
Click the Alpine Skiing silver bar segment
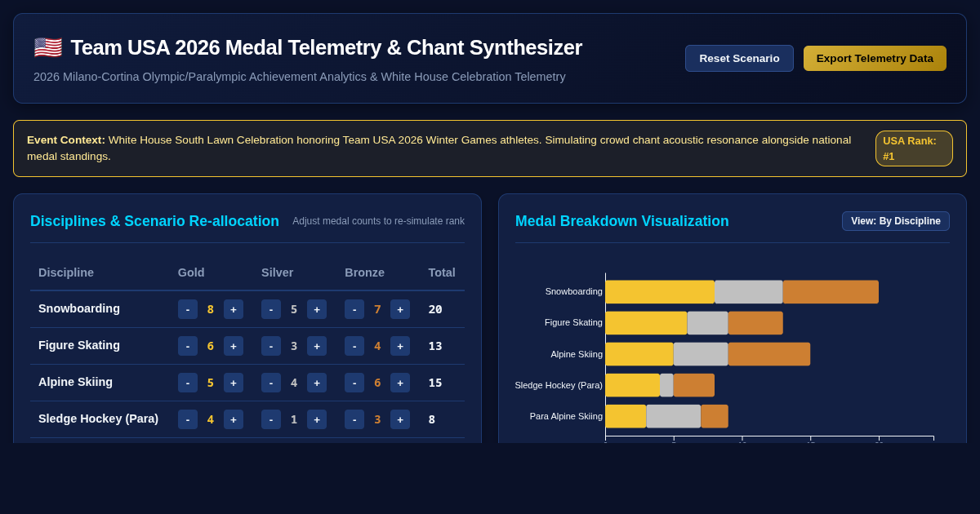click(x=701, y=354)
